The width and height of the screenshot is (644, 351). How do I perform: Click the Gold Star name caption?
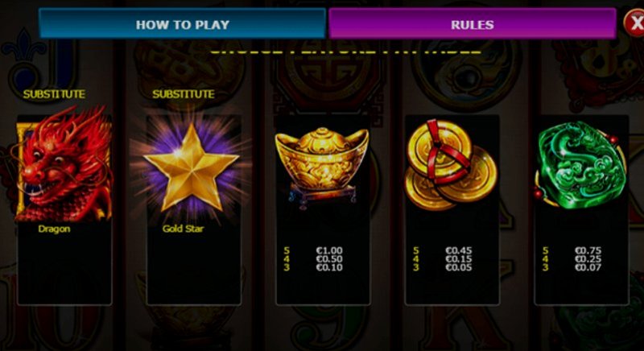pos(184,229)
